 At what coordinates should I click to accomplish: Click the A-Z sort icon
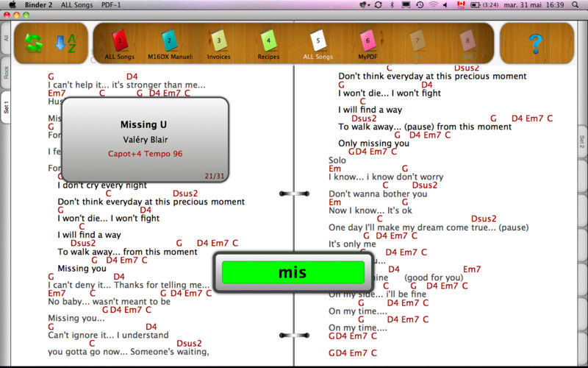point(65,43)
